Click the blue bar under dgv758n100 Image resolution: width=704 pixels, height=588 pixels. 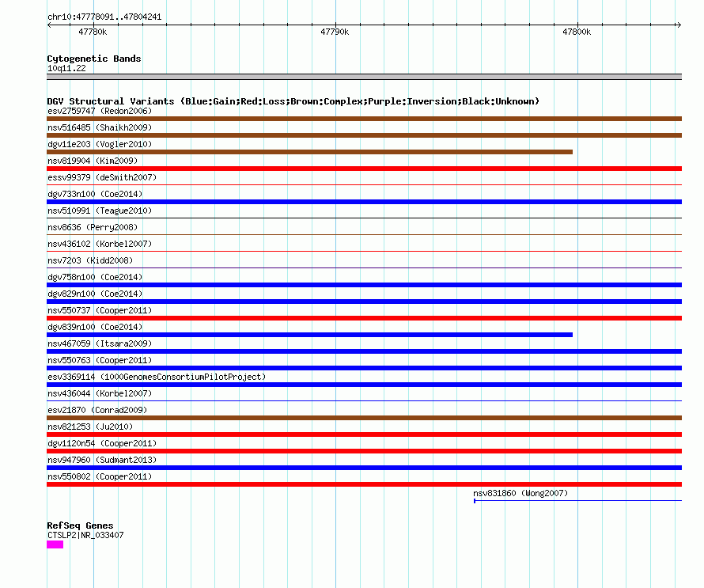point(364,285)
